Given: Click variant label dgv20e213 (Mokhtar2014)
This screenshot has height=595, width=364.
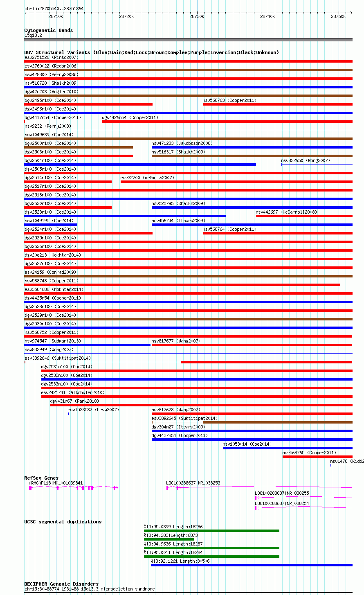Looking at the screenshot, I should (53, 255).
